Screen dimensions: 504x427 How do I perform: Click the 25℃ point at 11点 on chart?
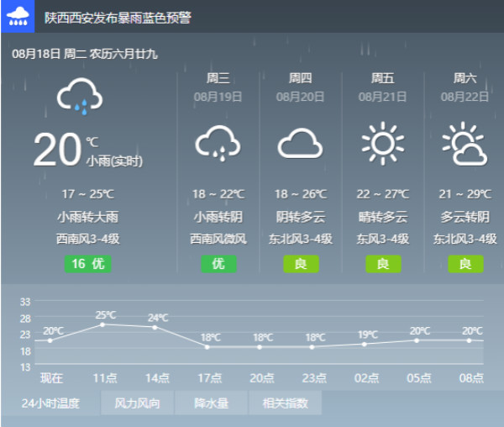coord(103,324)
